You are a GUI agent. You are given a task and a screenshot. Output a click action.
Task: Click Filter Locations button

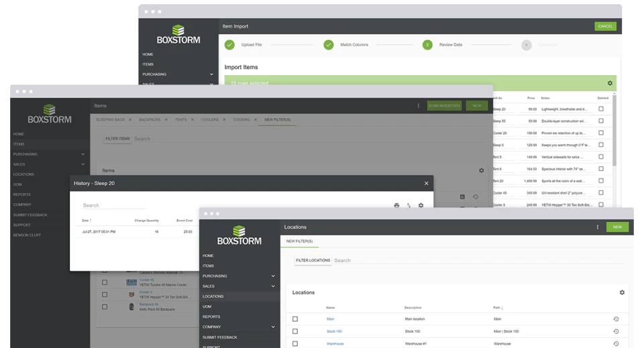(313, 261)
